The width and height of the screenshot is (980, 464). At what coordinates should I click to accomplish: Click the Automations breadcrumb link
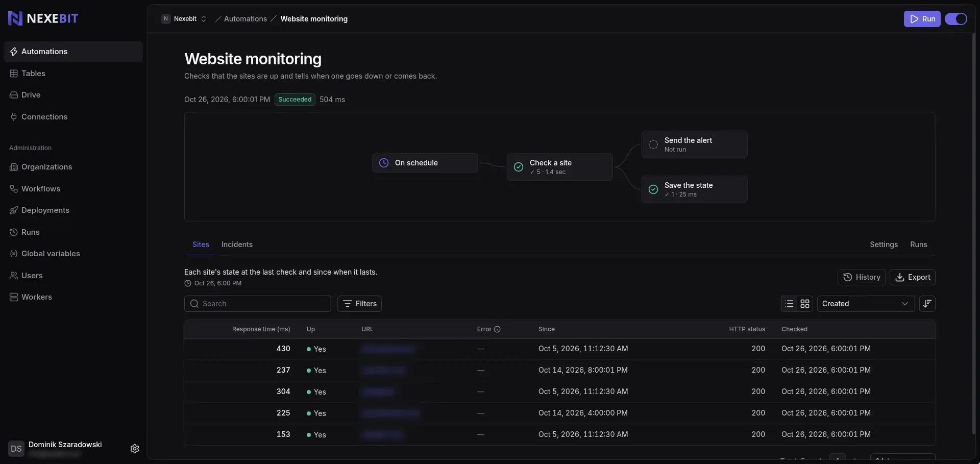[x=246, y=19]
